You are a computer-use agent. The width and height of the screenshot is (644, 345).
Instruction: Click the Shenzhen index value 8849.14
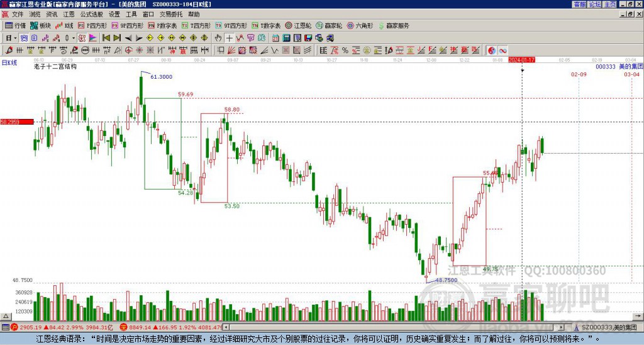pos(140,327)
